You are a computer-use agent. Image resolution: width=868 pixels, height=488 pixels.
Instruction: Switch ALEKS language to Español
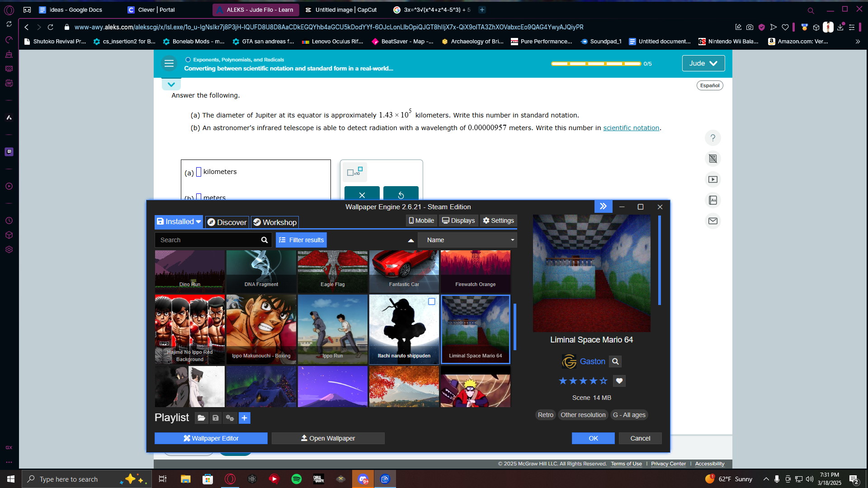point(710,85)
